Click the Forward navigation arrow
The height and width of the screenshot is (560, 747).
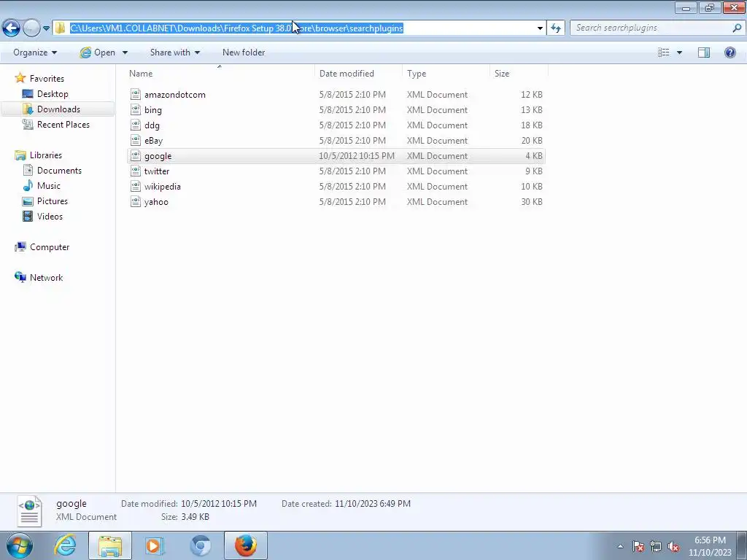click(31, 28)
